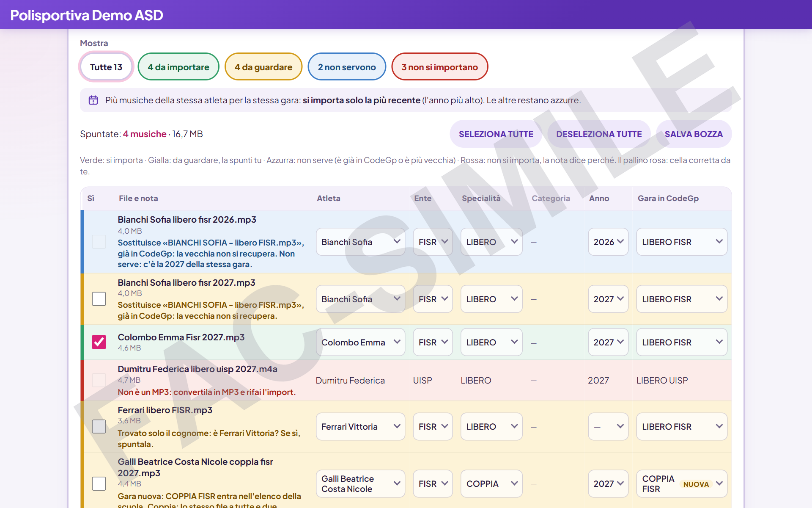Click the Polisportiva Demo ASD header title
Screen dimensions: 812x508
tap(87, 15)
